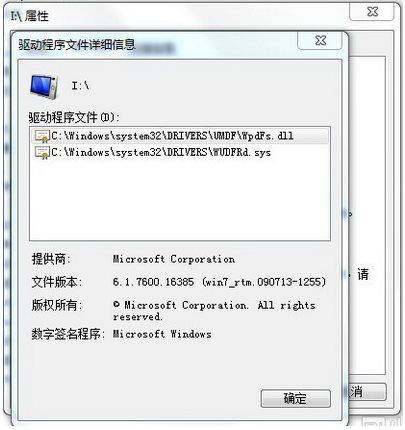Click the 提供商 field label
Viewport: 405px width, 430px height.
pos(51,259)
